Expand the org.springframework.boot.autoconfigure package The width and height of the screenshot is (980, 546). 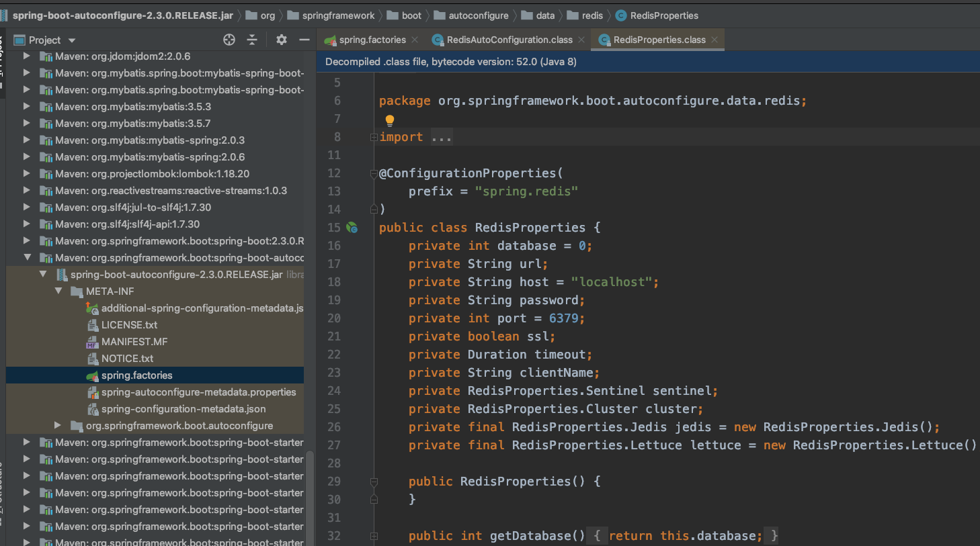(58, 426)
